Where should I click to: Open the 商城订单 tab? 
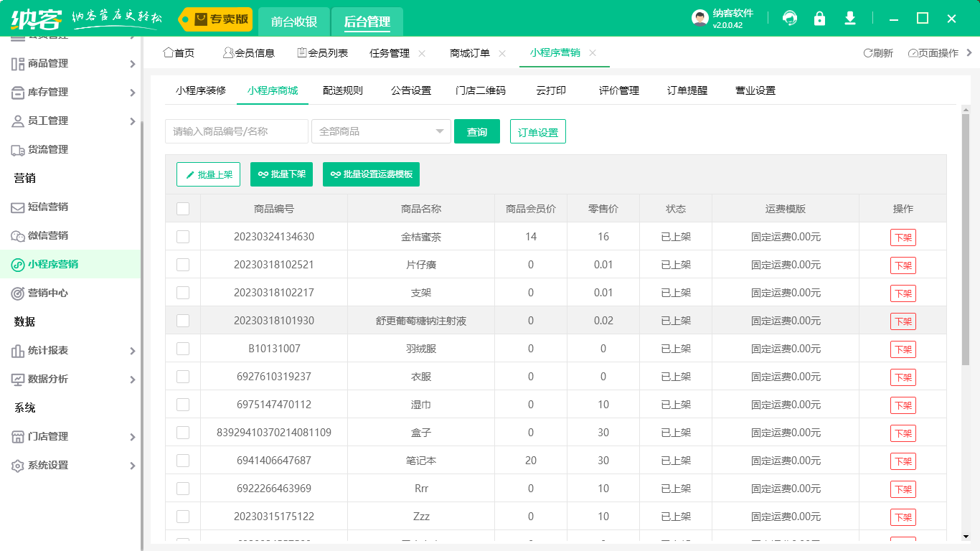(470, 53)
